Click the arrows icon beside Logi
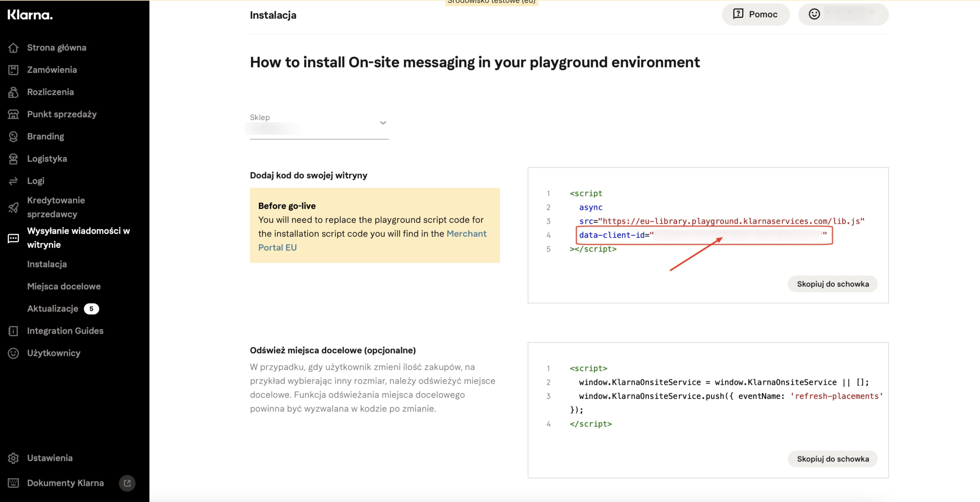 [13, 181]
